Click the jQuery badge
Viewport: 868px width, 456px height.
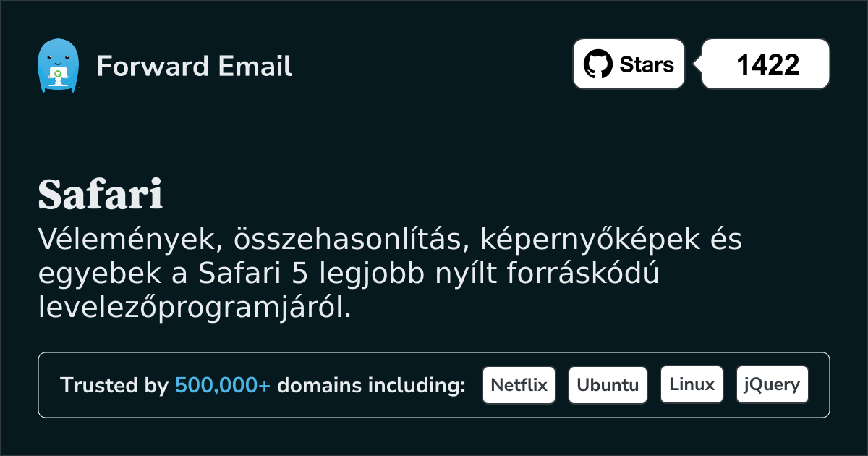pyautogui.click(x=772, y=384)
